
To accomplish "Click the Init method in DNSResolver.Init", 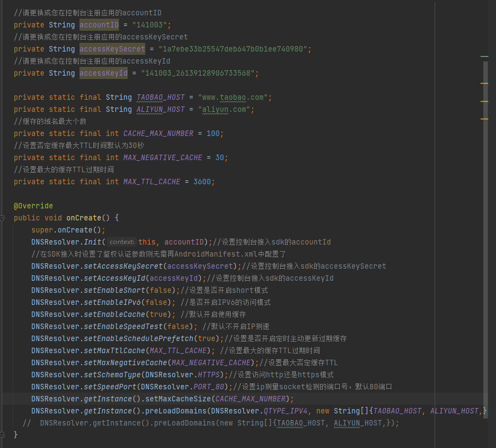I will coord(93,242).
